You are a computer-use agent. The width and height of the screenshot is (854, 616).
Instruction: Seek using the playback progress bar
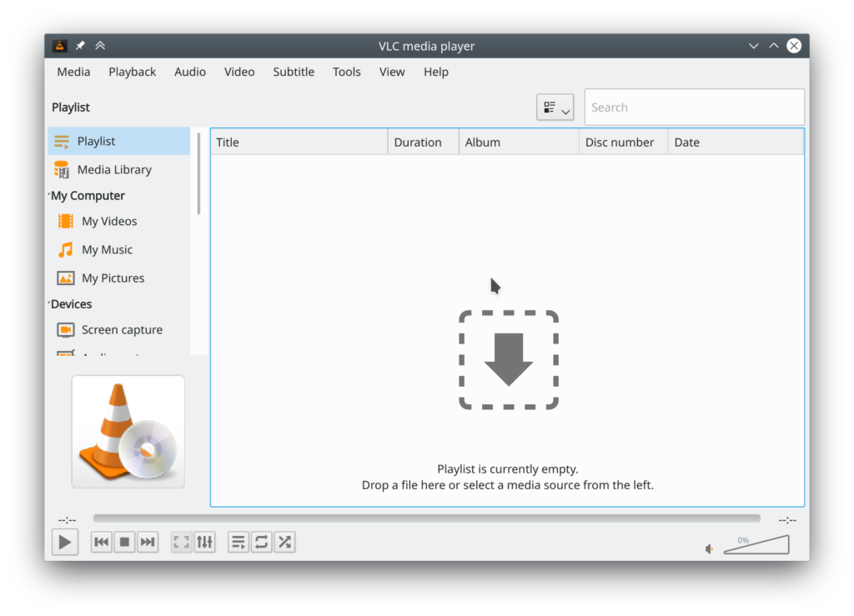click(426, 518)
